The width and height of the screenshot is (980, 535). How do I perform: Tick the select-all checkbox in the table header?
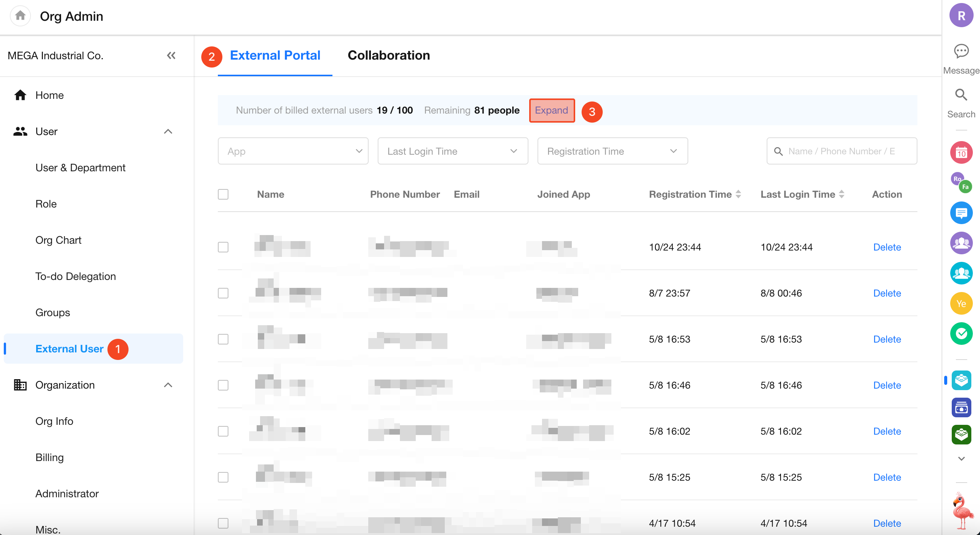[x=223, y=194]
